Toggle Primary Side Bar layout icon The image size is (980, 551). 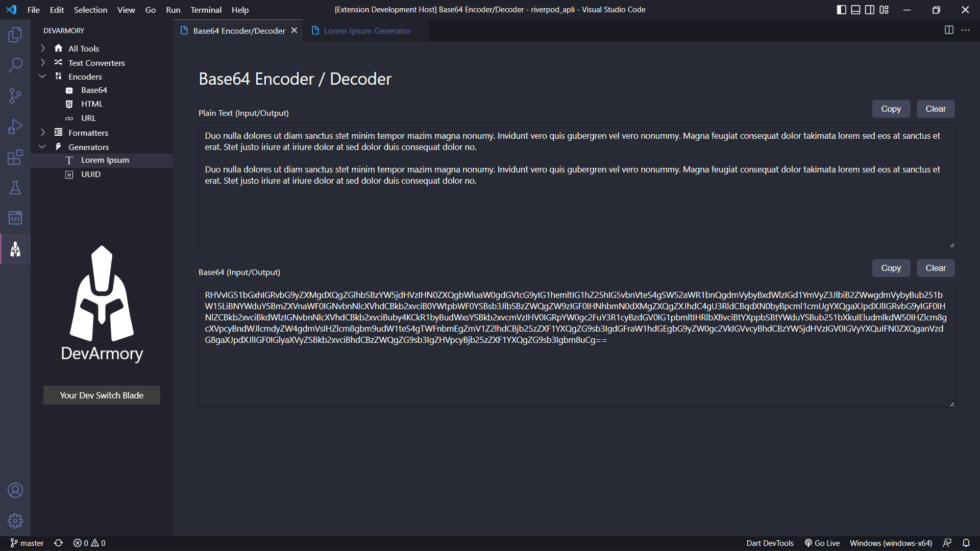[842, 10]
